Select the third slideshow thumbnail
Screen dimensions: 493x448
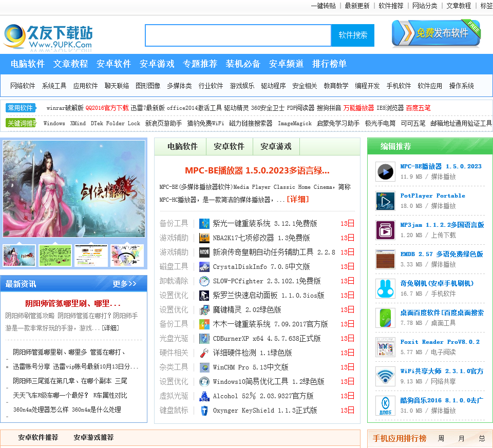(x=91, y=256)
